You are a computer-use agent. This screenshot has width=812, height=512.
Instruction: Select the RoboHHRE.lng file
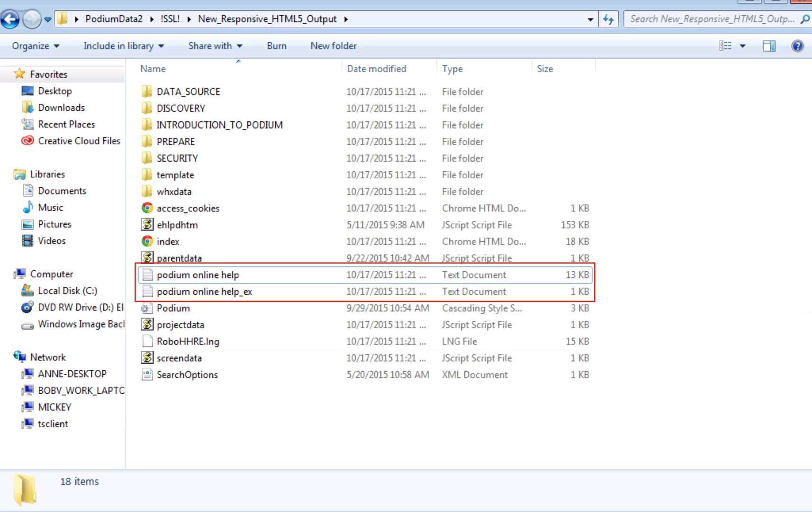188,341
